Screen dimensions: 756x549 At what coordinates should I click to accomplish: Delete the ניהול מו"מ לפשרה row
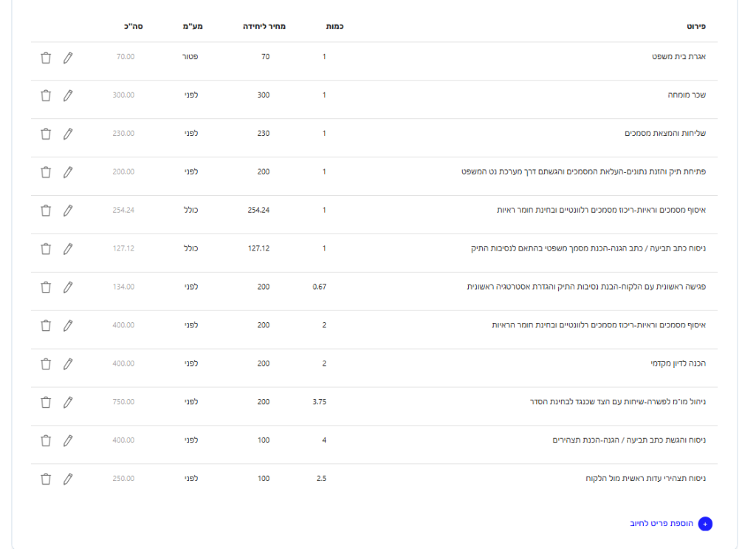tap(46, 402)
